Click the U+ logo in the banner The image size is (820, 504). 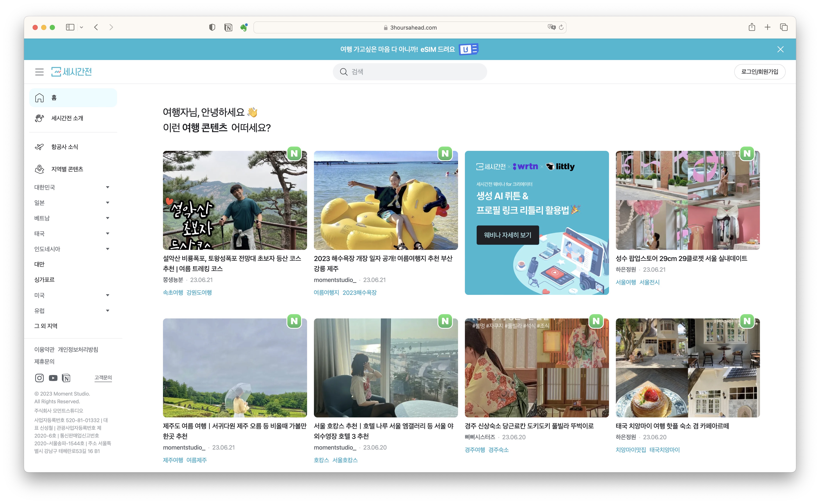pos(468,49)
